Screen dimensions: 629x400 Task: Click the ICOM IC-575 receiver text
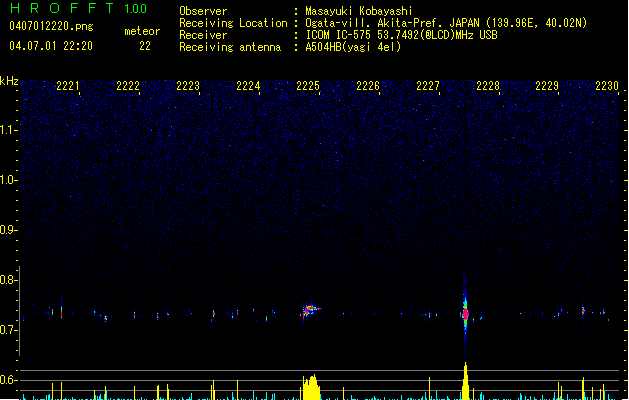[x=401, y=35]
